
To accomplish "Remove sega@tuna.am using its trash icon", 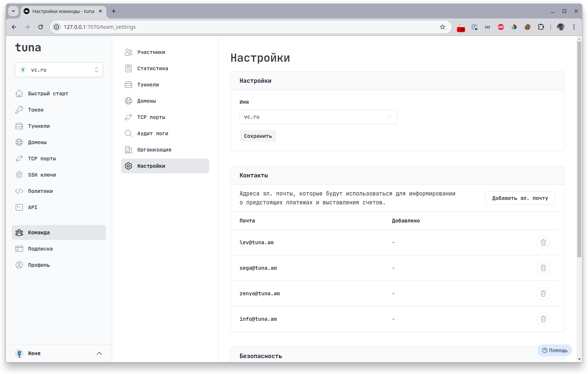I will (543, 268).
